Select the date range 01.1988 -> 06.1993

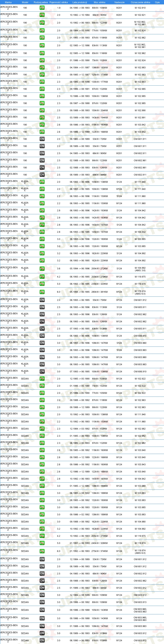[x=79, y=626]
